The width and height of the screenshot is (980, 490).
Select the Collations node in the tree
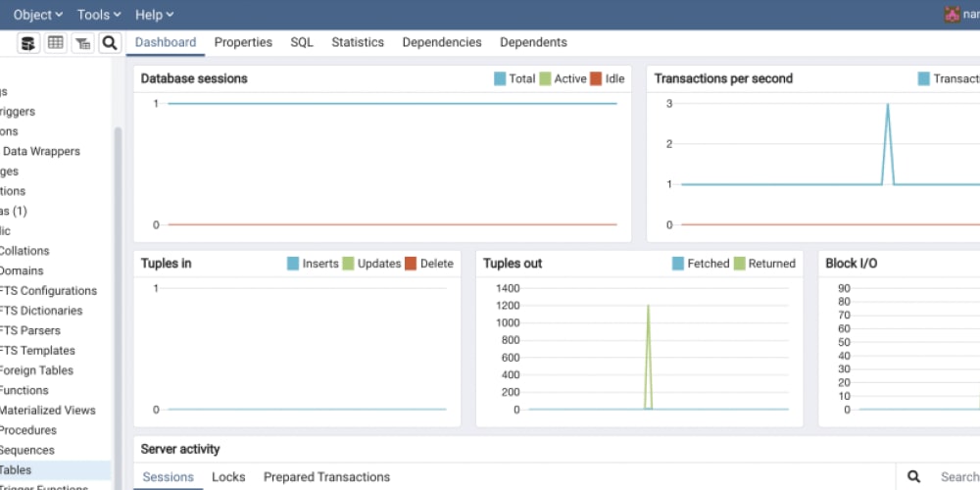click(x=24, y=251)
